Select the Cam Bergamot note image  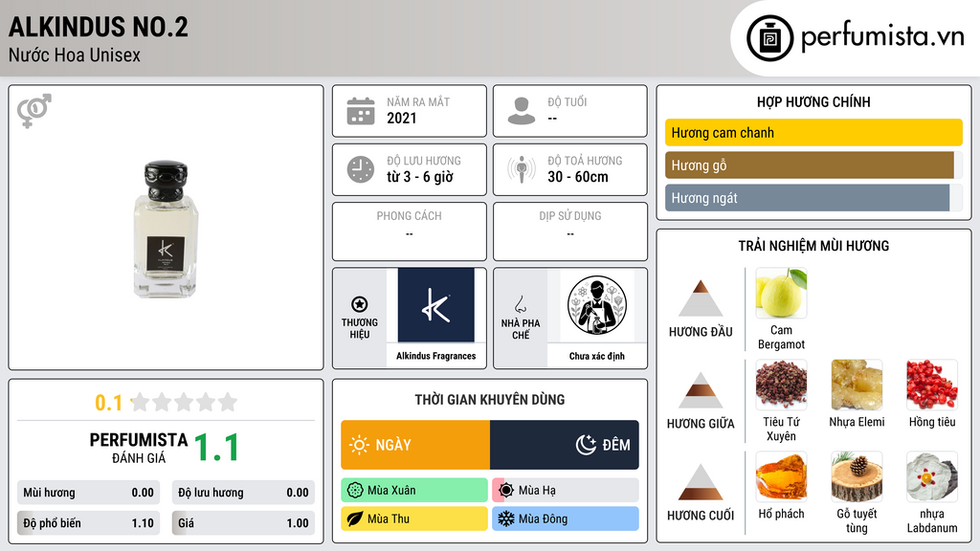tap(781, 293)
